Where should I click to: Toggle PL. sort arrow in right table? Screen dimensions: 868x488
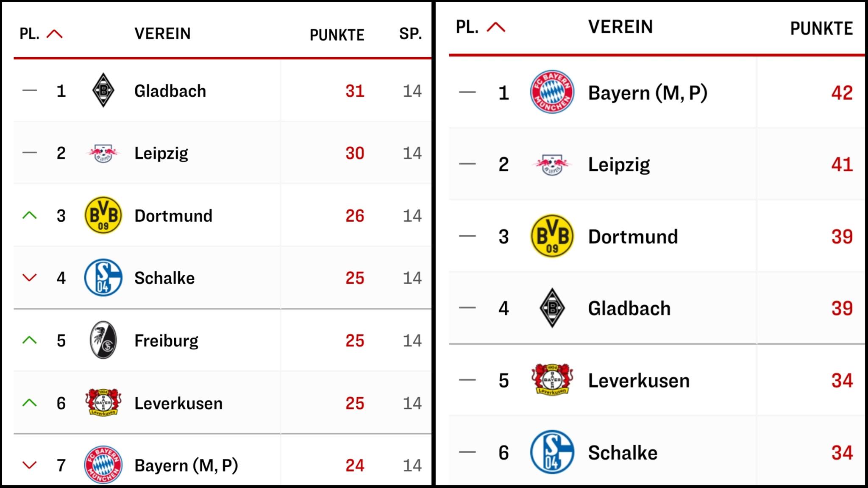(496, 28)
